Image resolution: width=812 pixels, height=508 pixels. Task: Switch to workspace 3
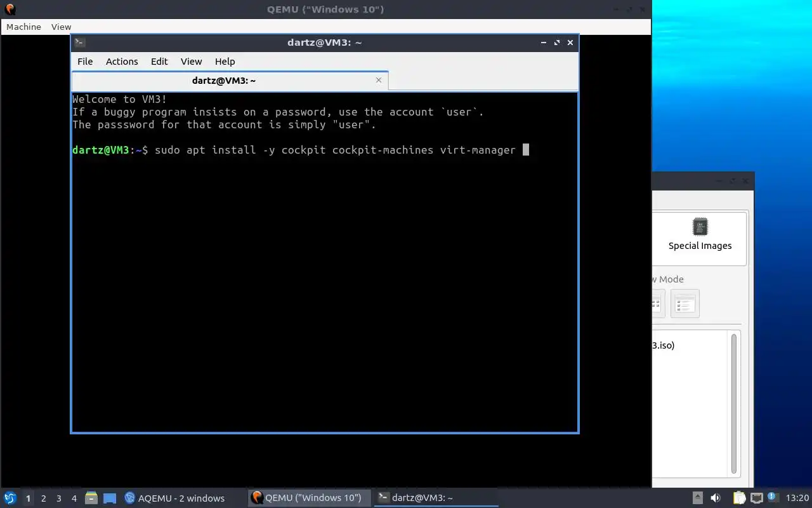tap(59, 498)
